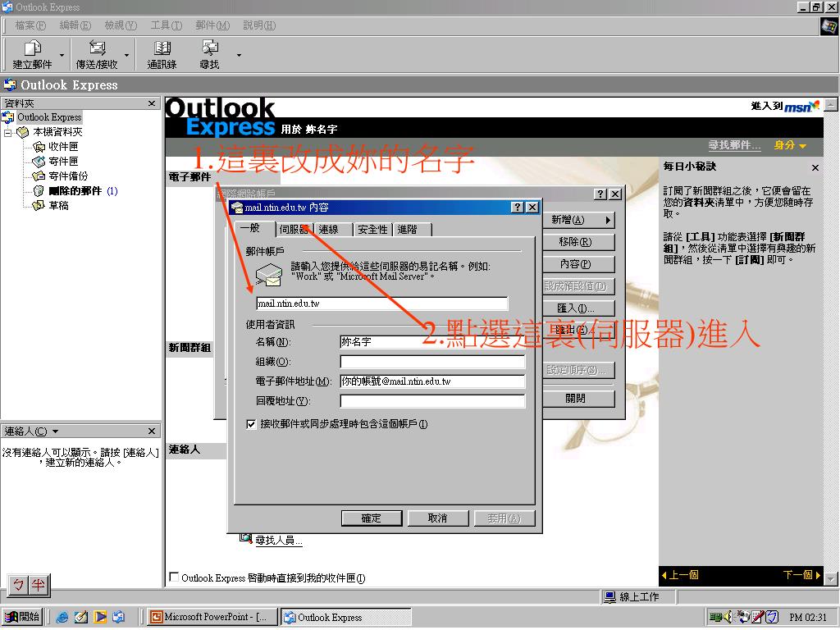The image size is (840, 630).
Task: Click the 尋找郵件 find message link
Action: [x=734, y=145]
